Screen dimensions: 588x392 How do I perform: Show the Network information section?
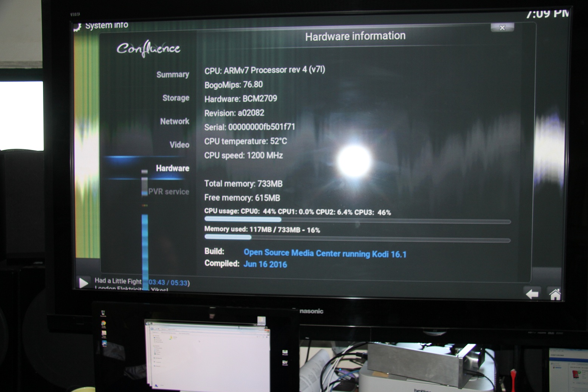coord(175,121)
